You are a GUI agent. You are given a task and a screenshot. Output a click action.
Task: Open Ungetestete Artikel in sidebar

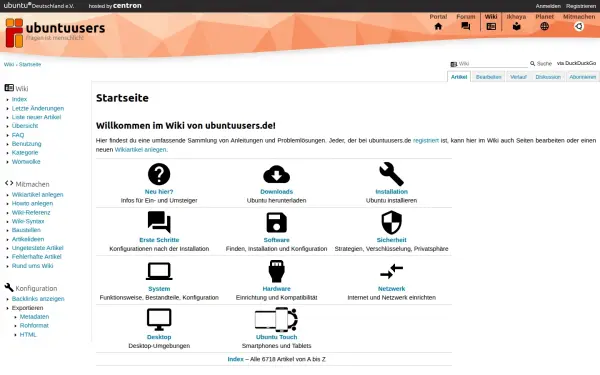(38, 248)
